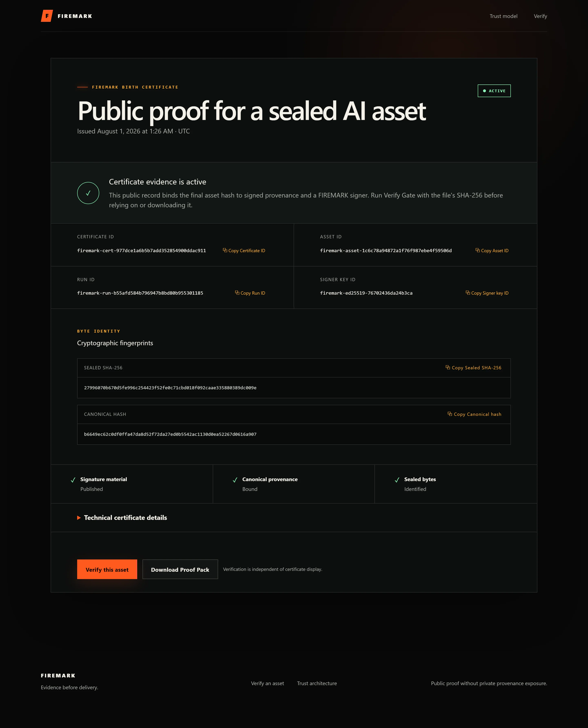The width and height of the screenshot is (588, 728).
Task: Click the Sealed bytes Identified checkmark
Action: tap(397, 480)
